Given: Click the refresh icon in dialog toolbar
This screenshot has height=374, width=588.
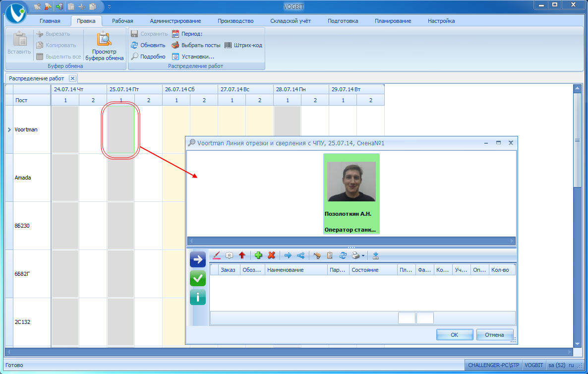Looking at the screenshot, I should [x=343, y=255].
